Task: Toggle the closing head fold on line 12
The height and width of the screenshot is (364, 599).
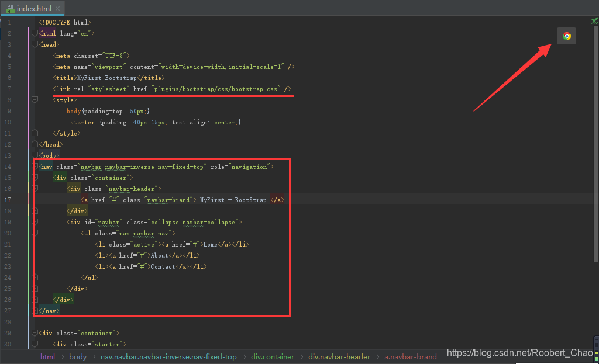Action: [35, 144]
